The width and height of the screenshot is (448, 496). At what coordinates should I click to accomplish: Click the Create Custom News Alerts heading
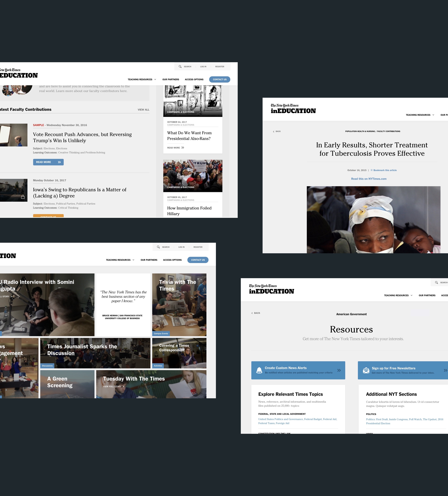[x=285, y=368]
